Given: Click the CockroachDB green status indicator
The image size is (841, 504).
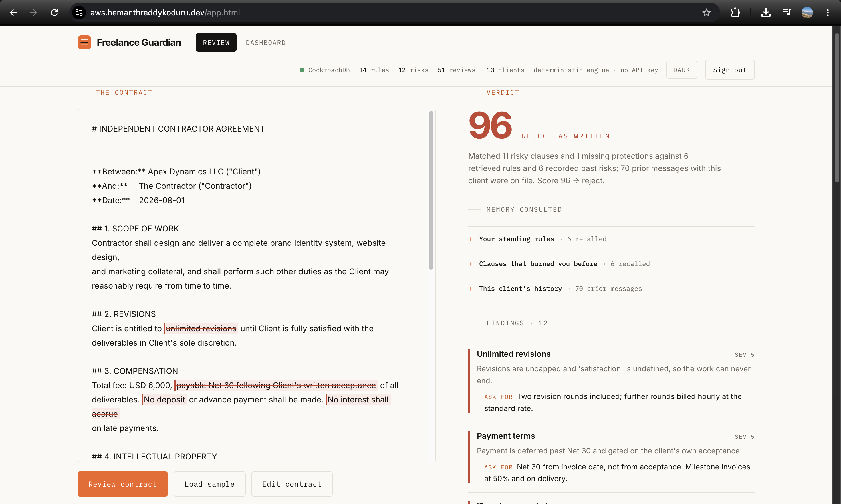Looking at the screenshot, I should click(x=302, y=70).
